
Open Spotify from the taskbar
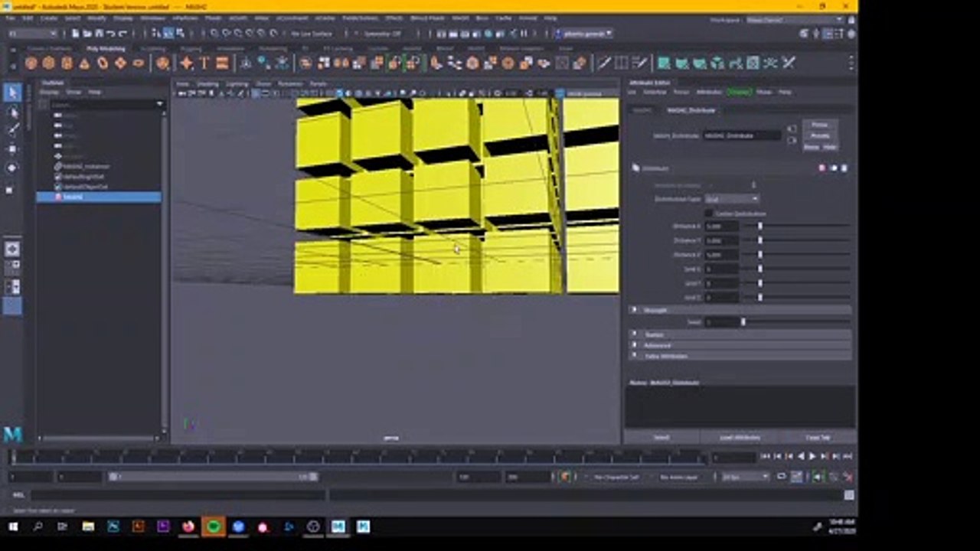point(213,527)
